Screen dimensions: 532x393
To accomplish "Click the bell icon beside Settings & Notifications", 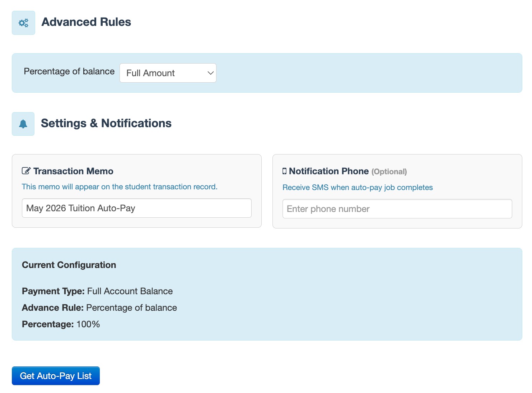I will click(23, 124).
